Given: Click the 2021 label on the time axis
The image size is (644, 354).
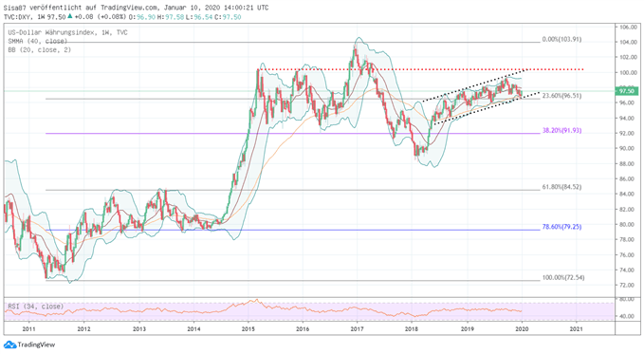Looking at the screenshot, I should [577, 329].
